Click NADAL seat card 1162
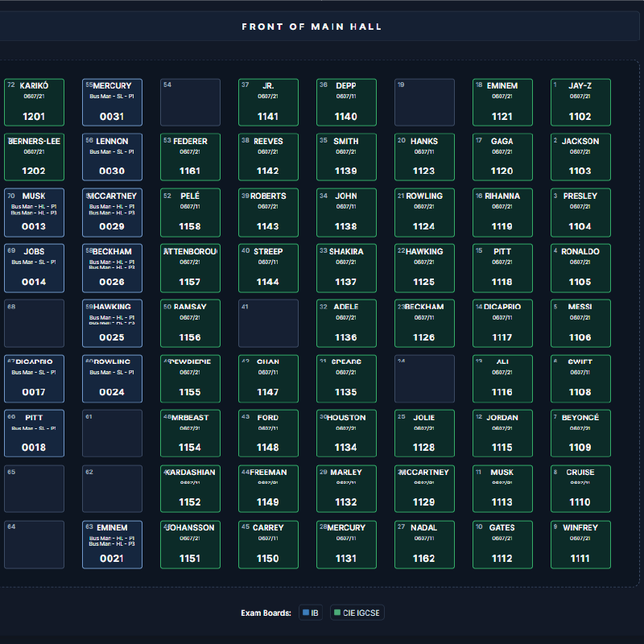 pos(424,545)
